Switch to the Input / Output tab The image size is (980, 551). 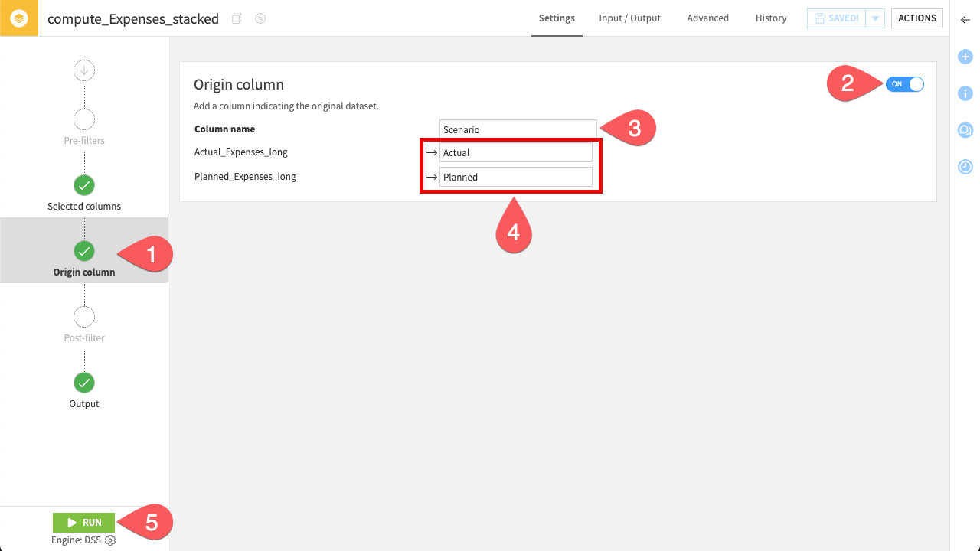click(x=629, y=18)
